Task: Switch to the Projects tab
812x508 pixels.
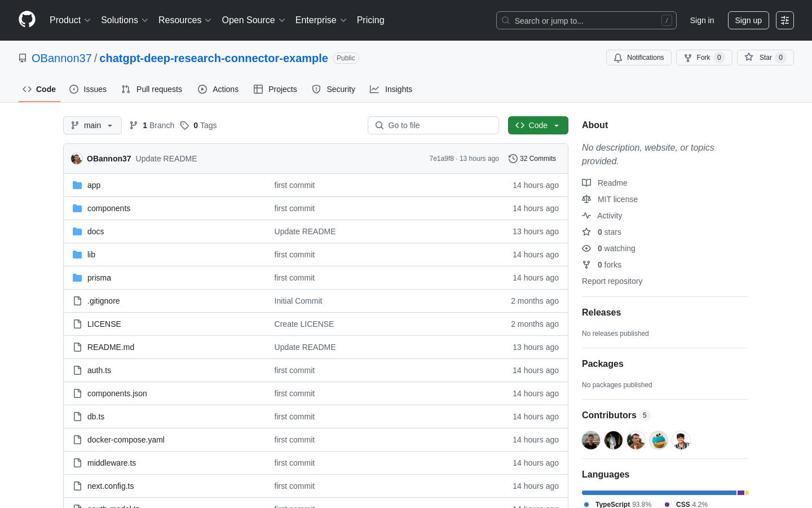Action: (x=275, y=89)
